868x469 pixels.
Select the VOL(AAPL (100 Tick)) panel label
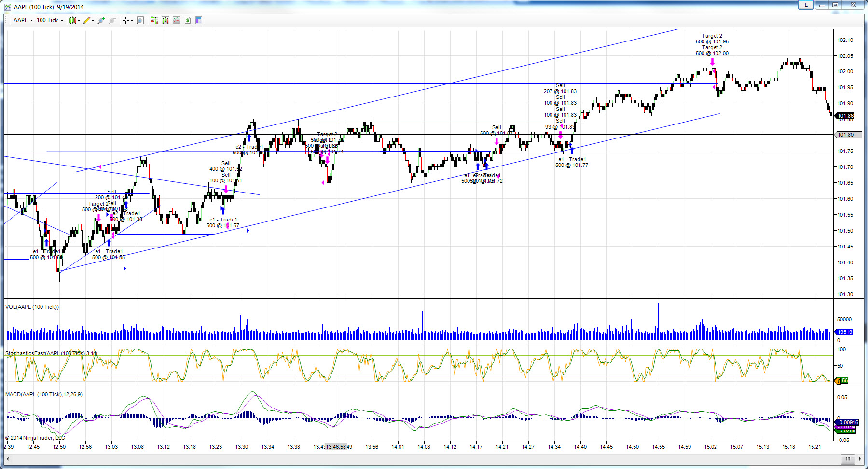click(x=32, y=307)
